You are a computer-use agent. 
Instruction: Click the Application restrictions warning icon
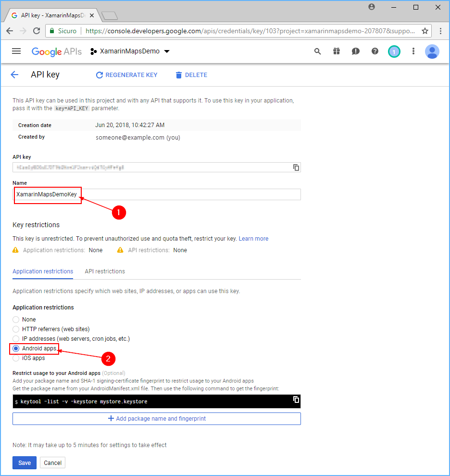pyautogui.click(x=15, y=250)
